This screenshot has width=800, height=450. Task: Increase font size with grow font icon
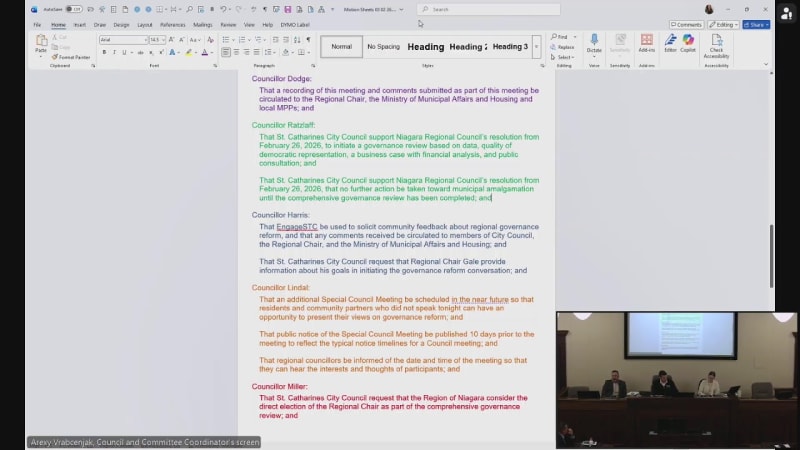(171, 40)
